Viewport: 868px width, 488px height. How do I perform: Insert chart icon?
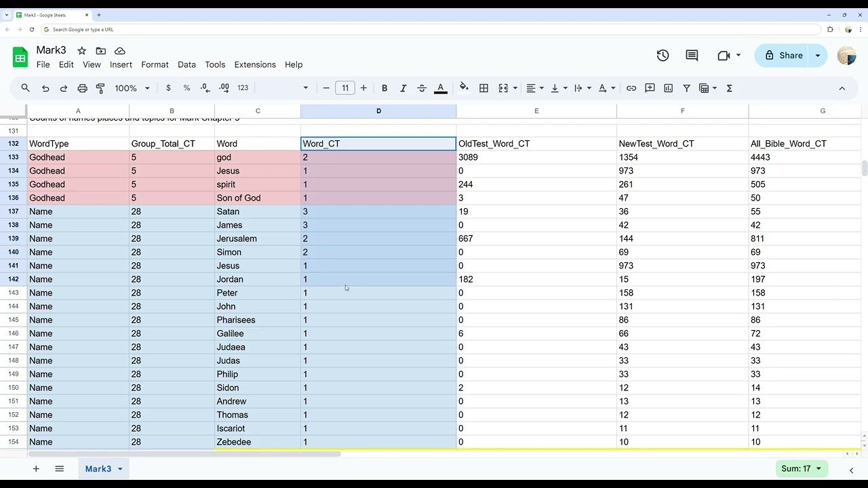pos(669,88)
